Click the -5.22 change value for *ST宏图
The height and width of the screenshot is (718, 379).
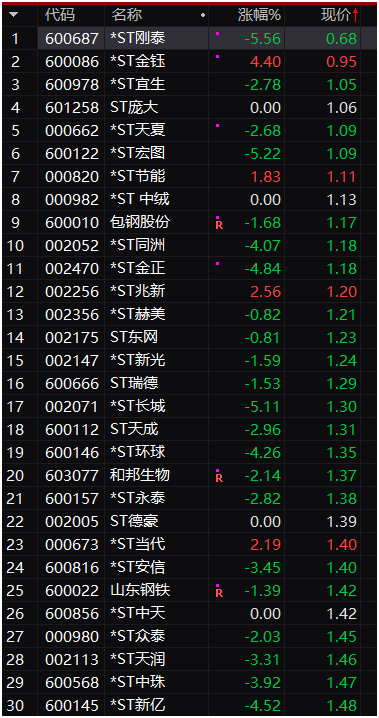[262, 153]
